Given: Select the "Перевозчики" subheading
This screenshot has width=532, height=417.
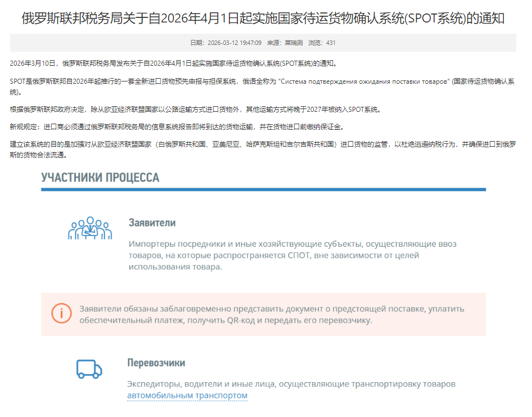Looking at the screenshot, I should pos(156,362).
